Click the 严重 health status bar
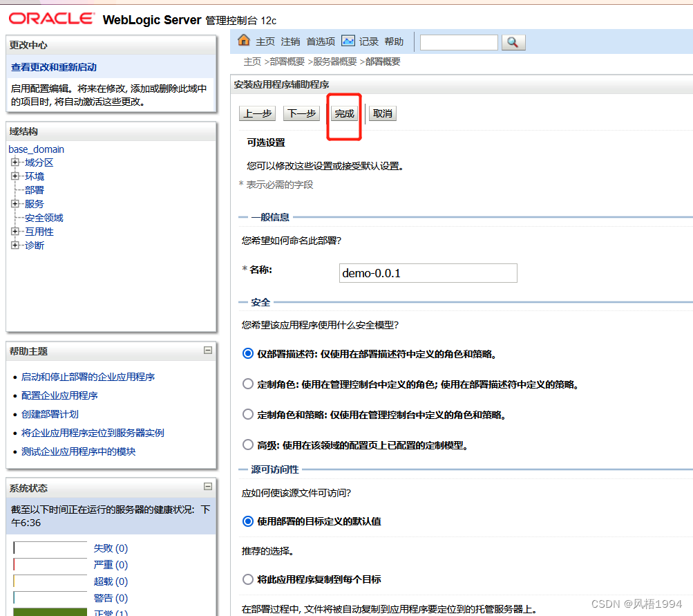 click(50, 565)
